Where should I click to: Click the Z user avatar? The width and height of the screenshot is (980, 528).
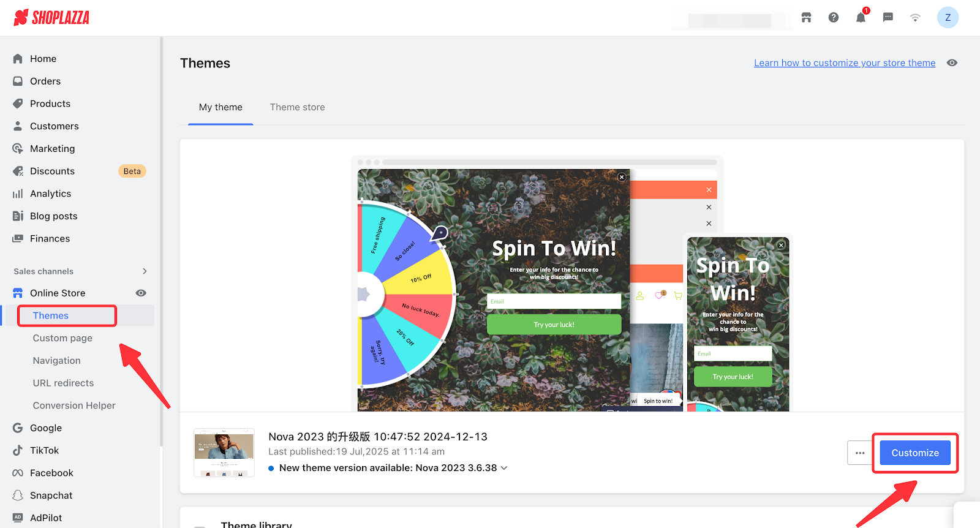pyautogui.click(x=948, y=18)
